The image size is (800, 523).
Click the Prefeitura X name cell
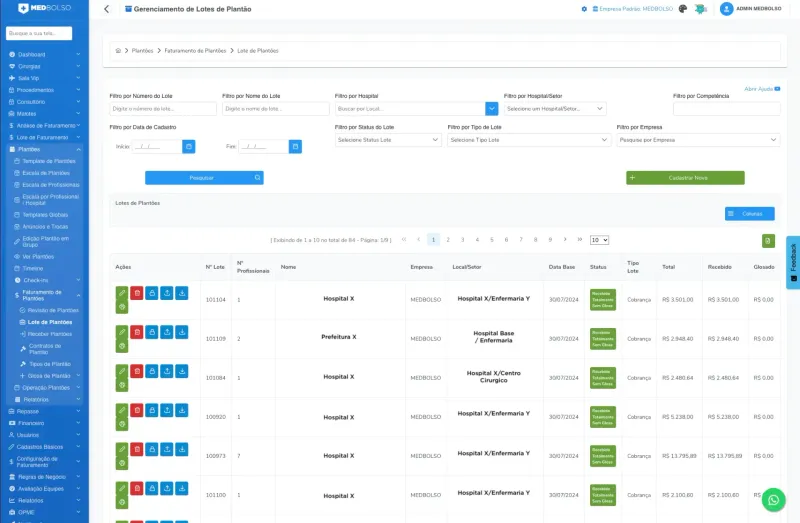coord(339,337)
